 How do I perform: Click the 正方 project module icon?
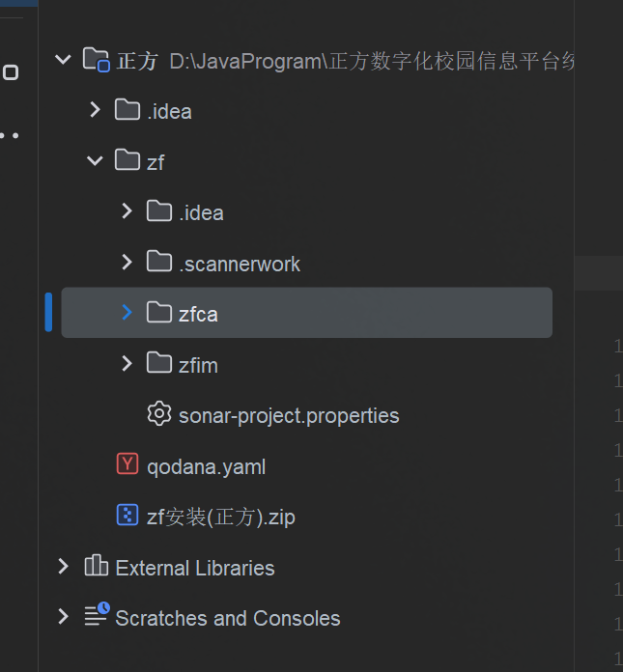(x=96, y=60)
